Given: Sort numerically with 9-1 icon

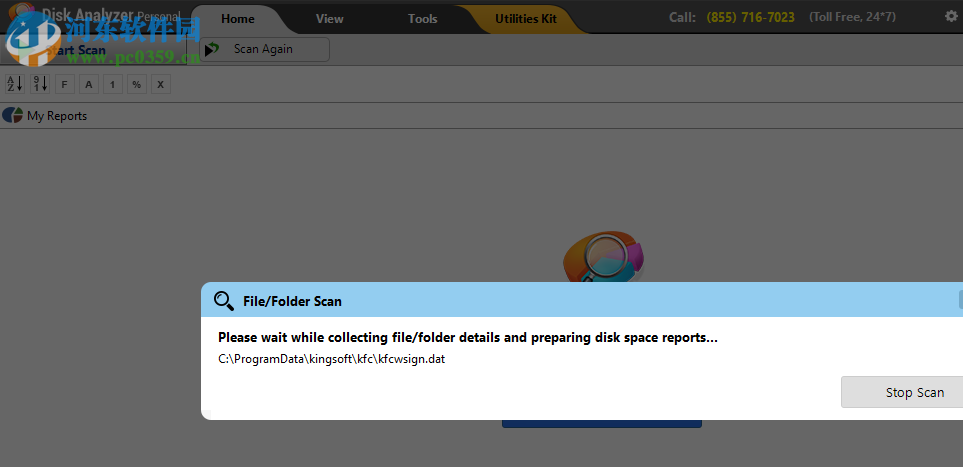Looking at the screenshot, I should (40, 84).
